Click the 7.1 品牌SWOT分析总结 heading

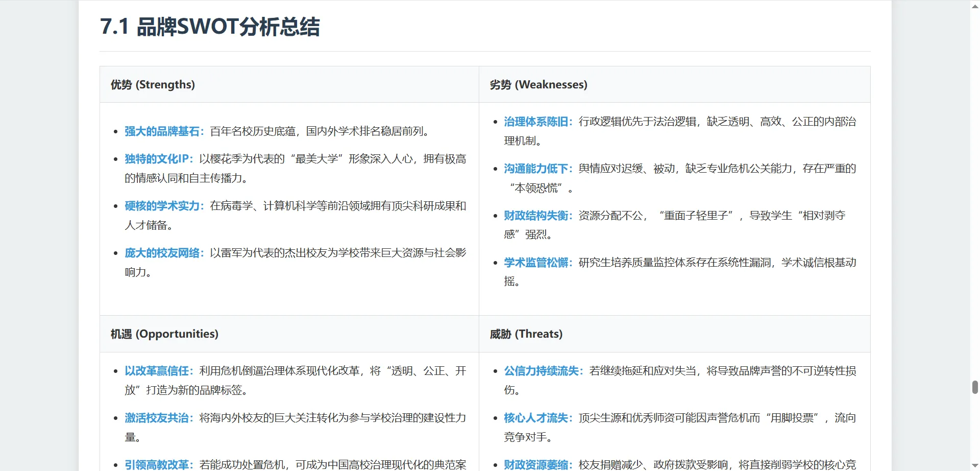tap(210, 27)
